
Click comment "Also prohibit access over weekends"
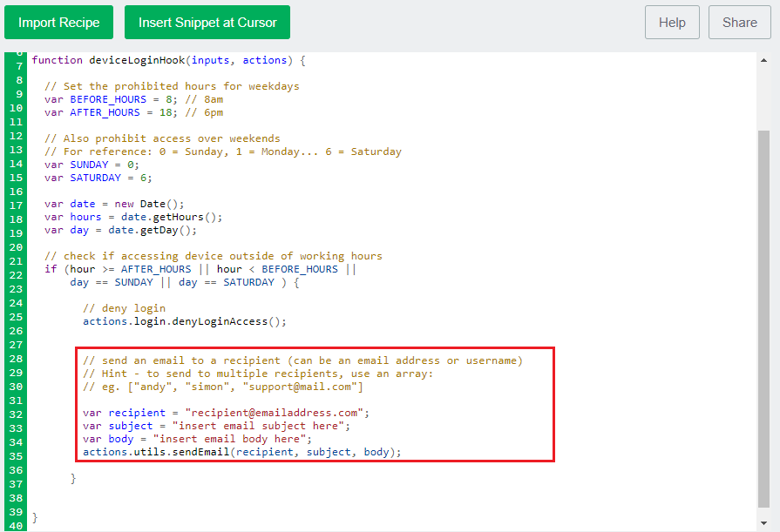(162, 138)
